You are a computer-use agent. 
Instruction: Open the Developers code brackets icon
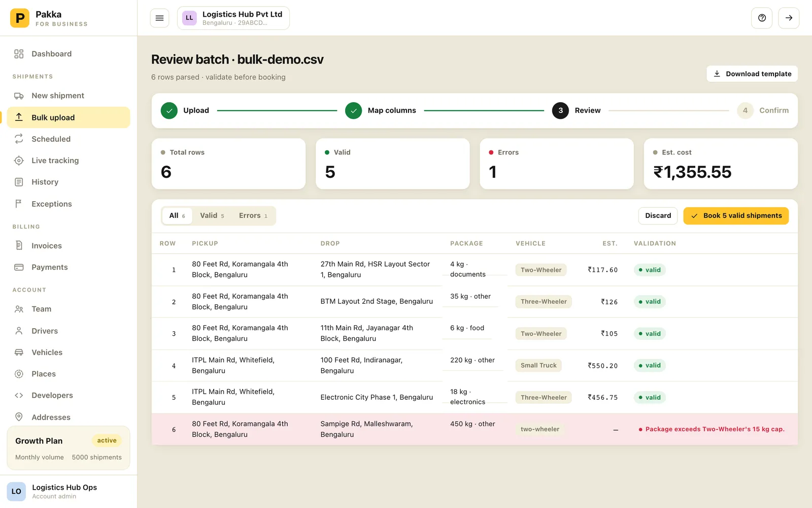pos(19,395)
